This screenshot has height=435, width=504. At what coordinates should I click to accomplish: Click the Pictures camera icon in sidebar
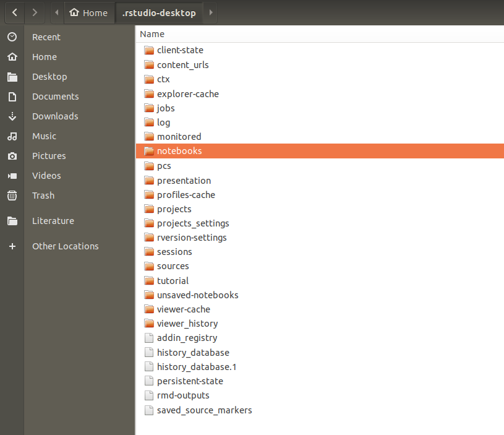click(12, 156)
